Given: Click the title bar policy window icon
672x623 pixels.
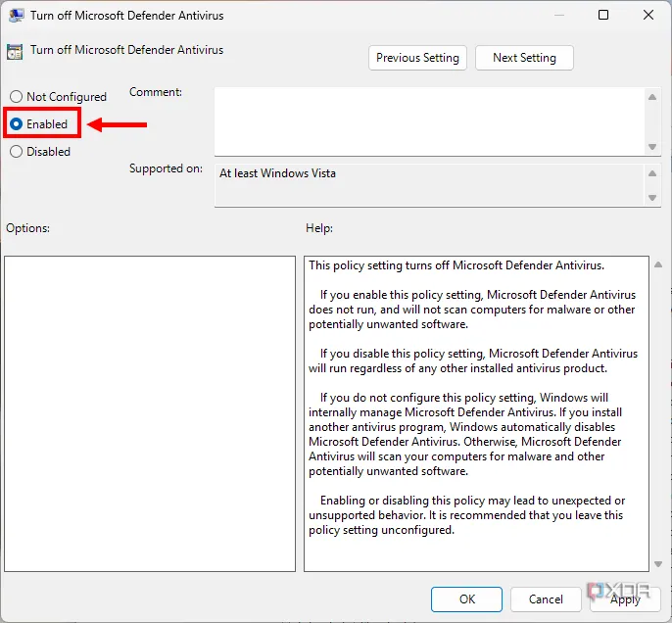Looking at the screenshot, I should click(x=16, y=16).
